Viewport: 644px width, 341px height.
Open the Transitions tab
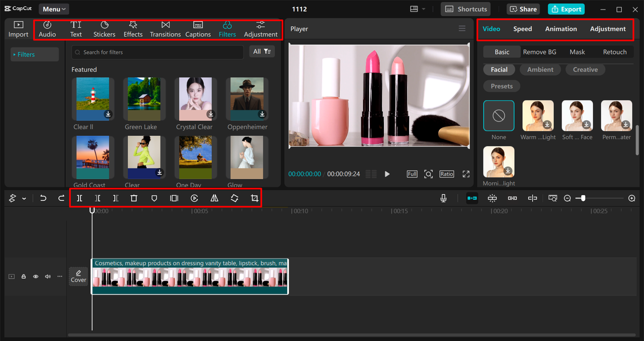(x=165, y=29)
